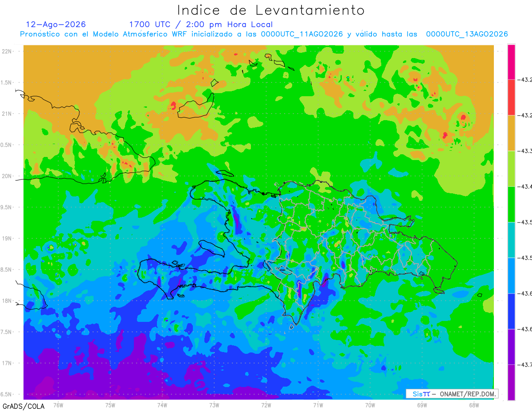Click Gonâve Island outline west of Haiti
Viewport: 532px width, 411px height.
(x=212, y=248)
